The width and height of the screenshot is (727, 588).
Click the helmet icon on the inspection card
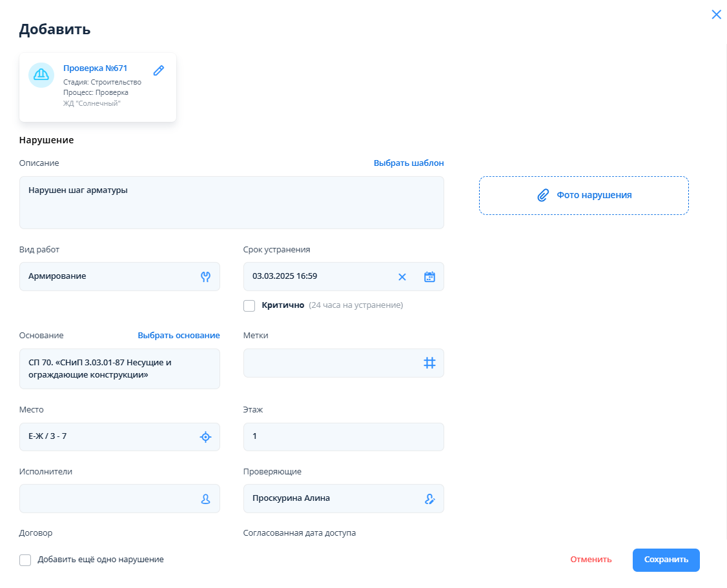coord(41,75)
